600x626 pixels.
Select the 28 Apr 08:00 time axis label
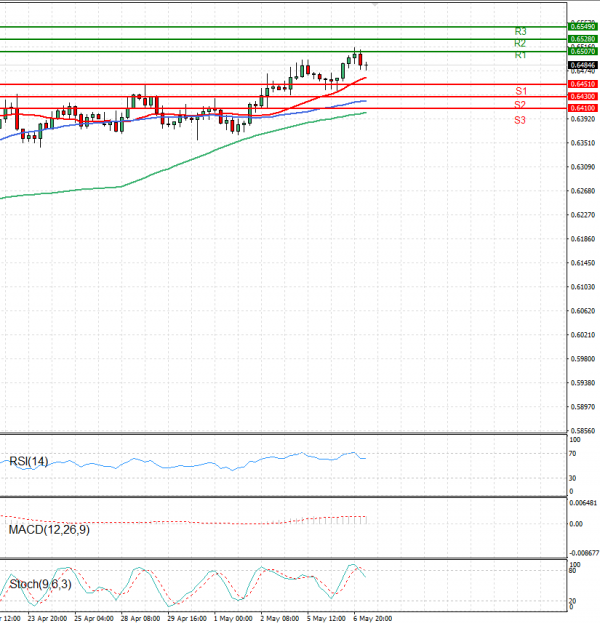(x=141, y=619)
